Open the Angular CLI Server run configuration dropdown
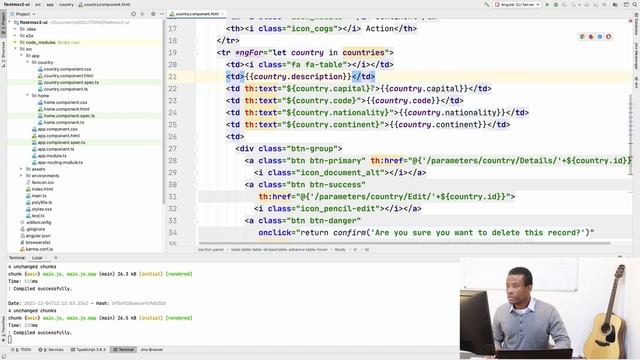640x360 pixels. point(517,4)
